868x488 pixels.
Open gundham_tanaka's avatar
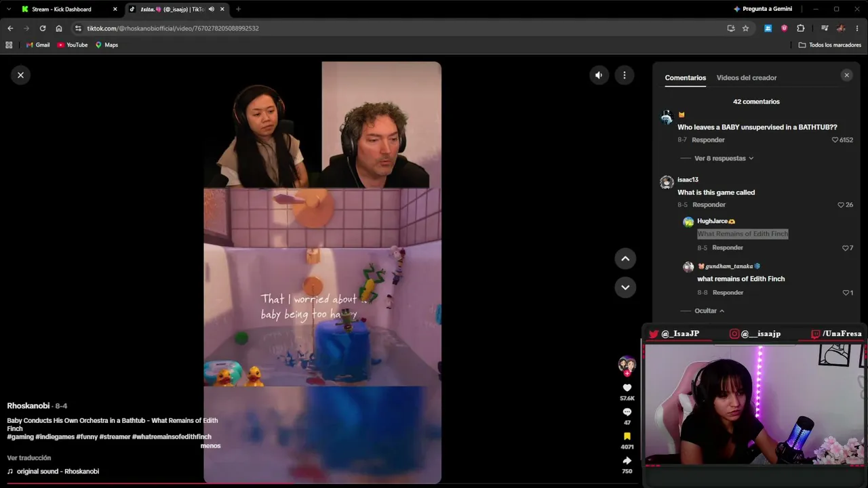click(688, 266)
